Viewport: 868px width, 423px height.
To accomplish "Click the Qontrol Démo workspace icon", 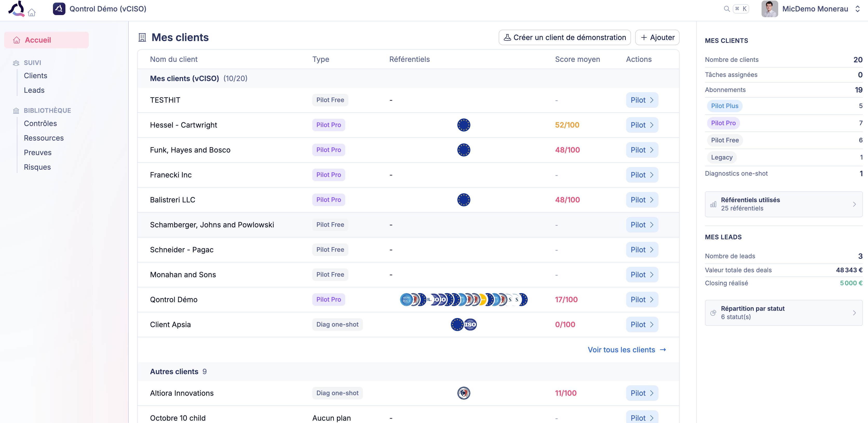I will tap(59, 9).
